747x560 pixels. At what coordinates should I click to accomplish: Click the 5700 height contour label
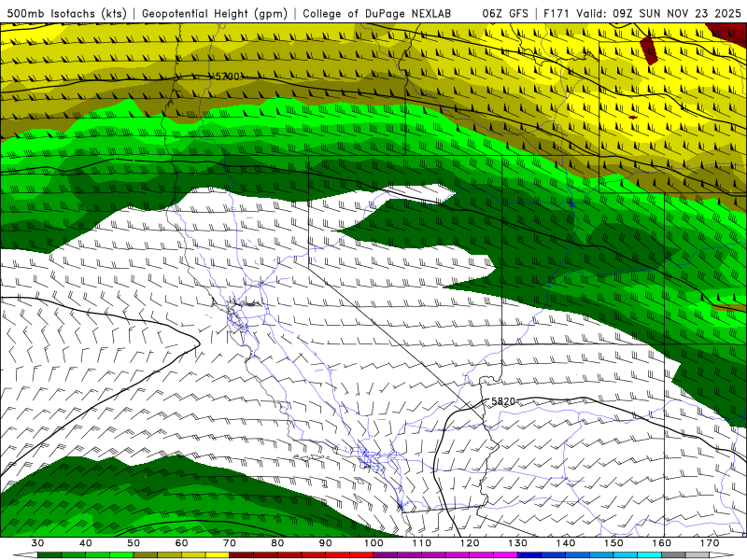coord(227,77)
